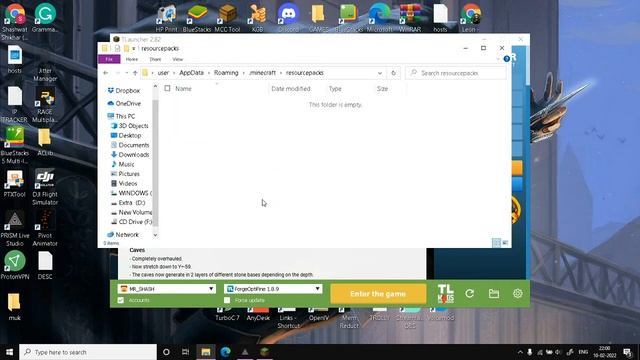Click the navigation pane scroll-down arrow
640x360 pixels.
pos(155,236)
